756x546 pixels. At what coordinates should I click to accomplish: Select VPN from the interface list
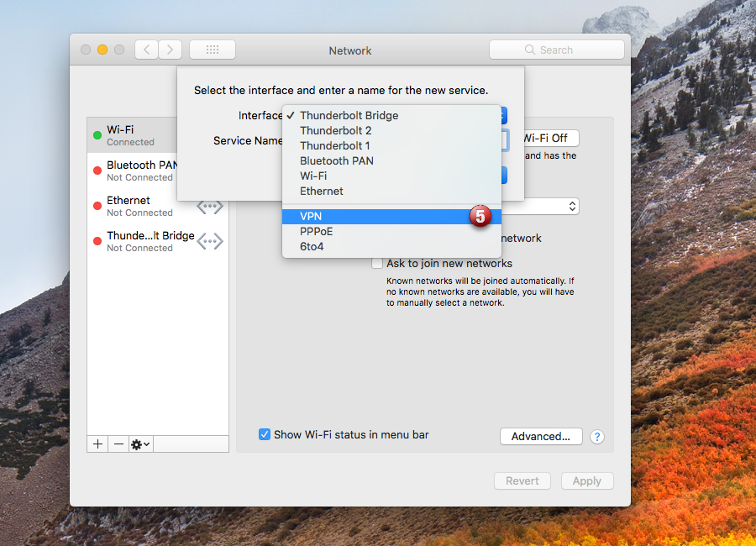pyautogui.click(x=391, y=216)
